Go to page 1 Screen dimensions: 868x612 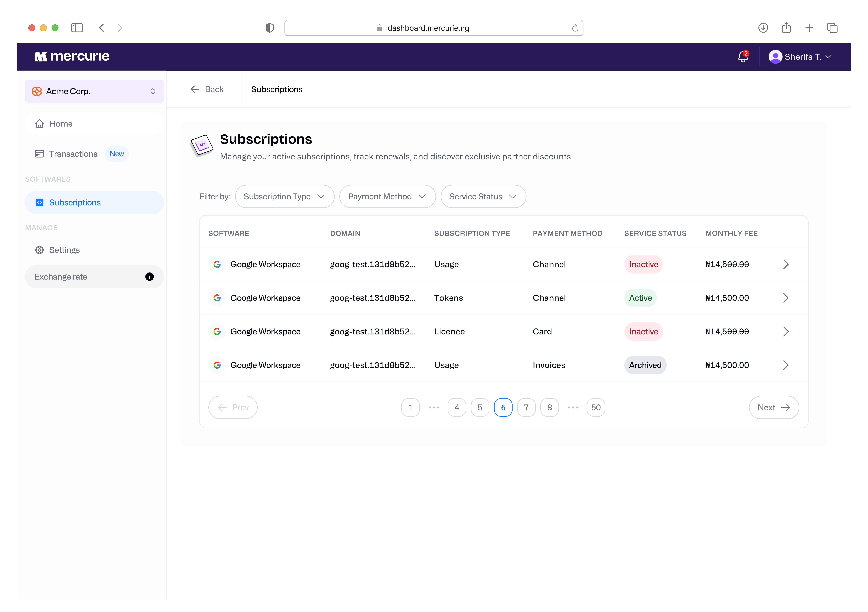pyautogui.click(x=411, y=407)
